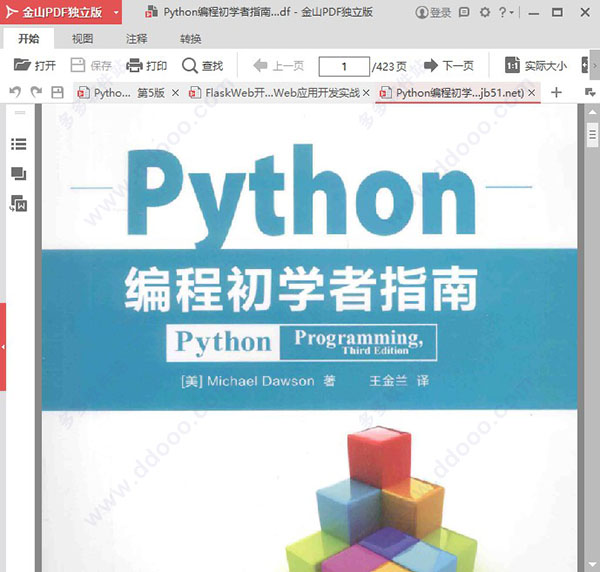Close the Python编程初学...jb51.net document tab
The height and width of the screenshot is (572, 600).
(x=532, y=93)
